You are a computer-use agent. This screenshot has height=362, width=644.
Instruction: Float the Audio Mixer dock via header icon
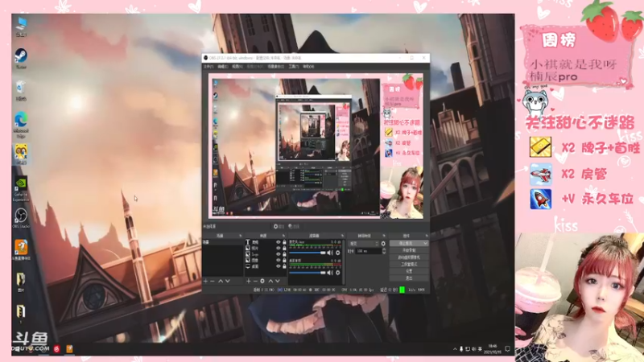tap(342, 236)
